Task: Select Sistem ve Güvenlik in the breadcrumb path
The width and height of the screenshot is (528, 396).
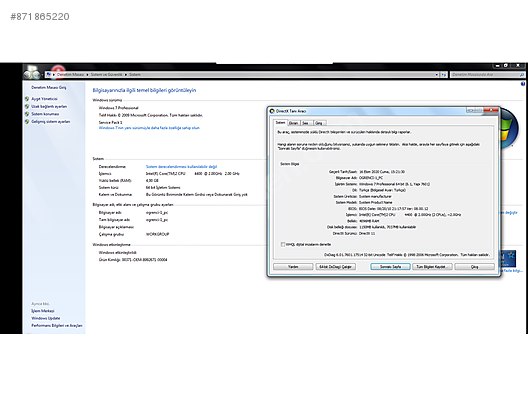Action: pyautogui.click(x=106, y=74)
